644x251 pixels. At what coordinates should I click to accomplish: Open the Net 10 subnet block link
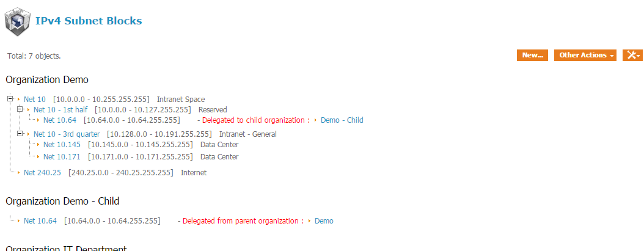(x=35, y=100)
